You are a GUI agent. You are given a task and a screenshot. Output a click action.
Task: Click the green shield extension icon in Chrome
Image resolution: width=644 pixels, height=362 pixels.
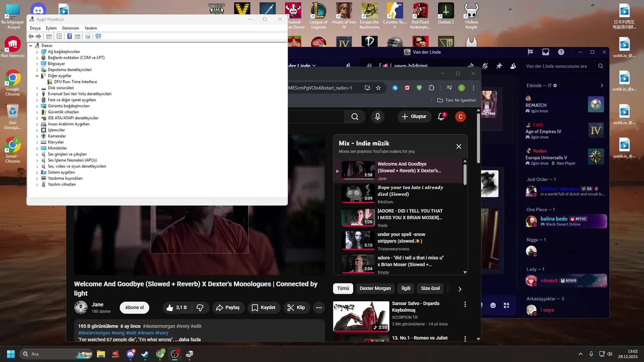coord(419,87)
